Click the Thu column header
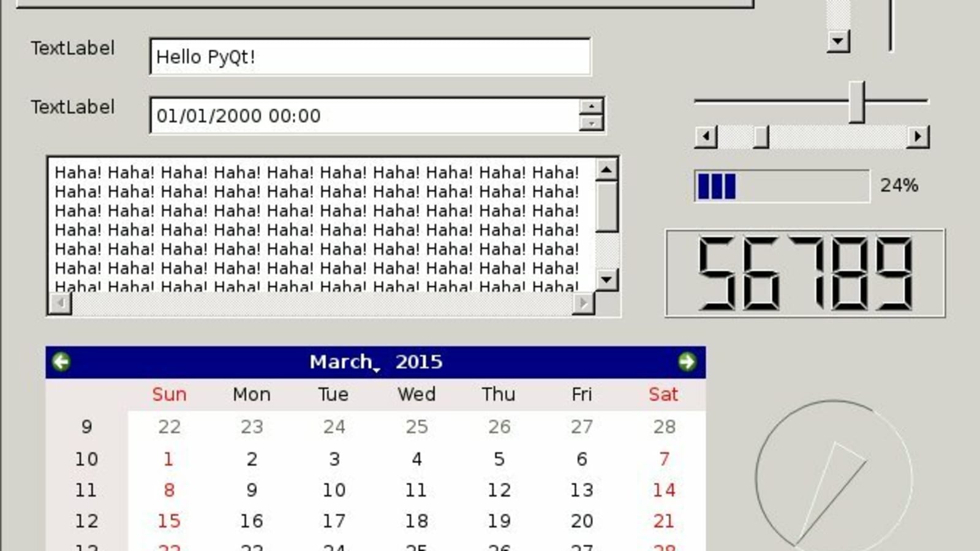 coord(499,394)
